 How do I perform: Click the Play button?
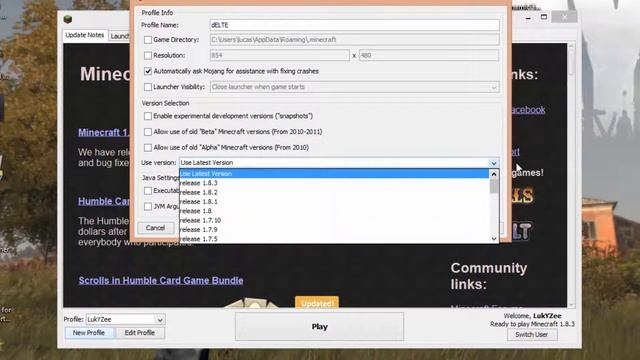319,327
